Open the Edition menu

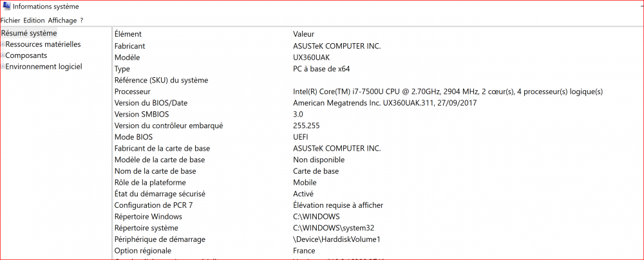pos(34,21)
